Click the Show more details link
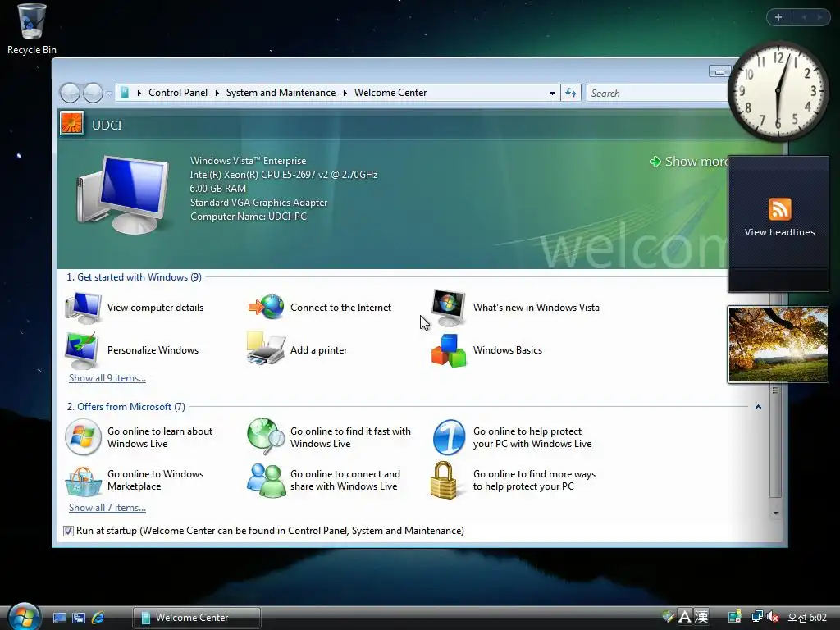Viewport: 840px width, 630px height. coord(689,162)
